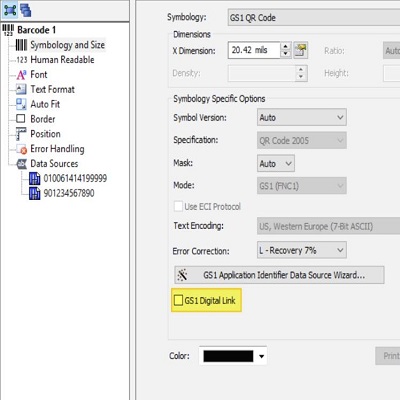
Task: Select the Font icon in the tree
Action: coord(21,75)
